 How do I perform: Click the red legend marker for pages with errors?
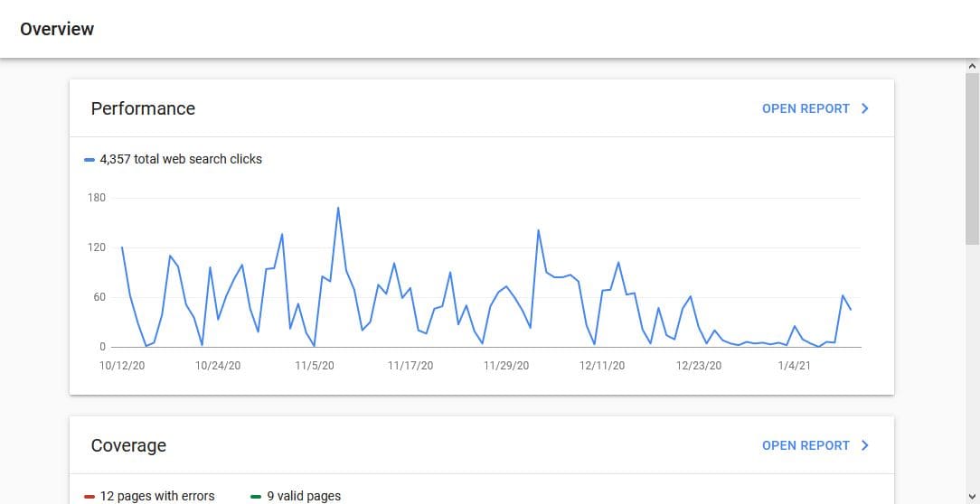[90, 496]
